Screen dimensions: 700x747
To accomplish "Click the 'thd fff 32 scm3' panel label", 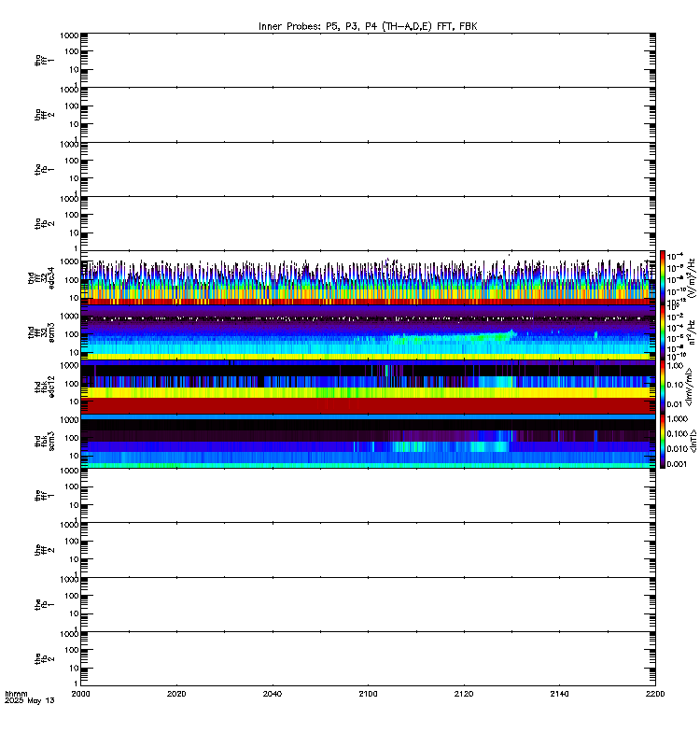I will (x=41, y=332).
